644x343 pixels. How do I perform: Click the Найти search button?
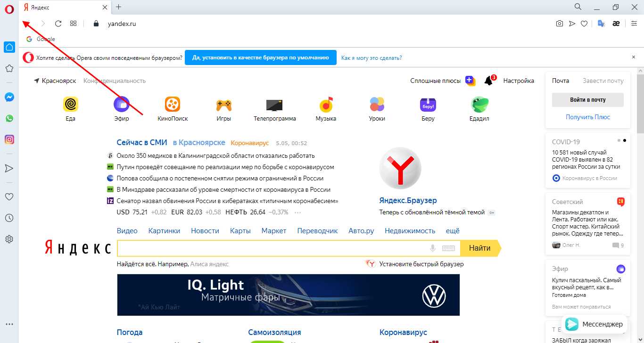(480, 248)
